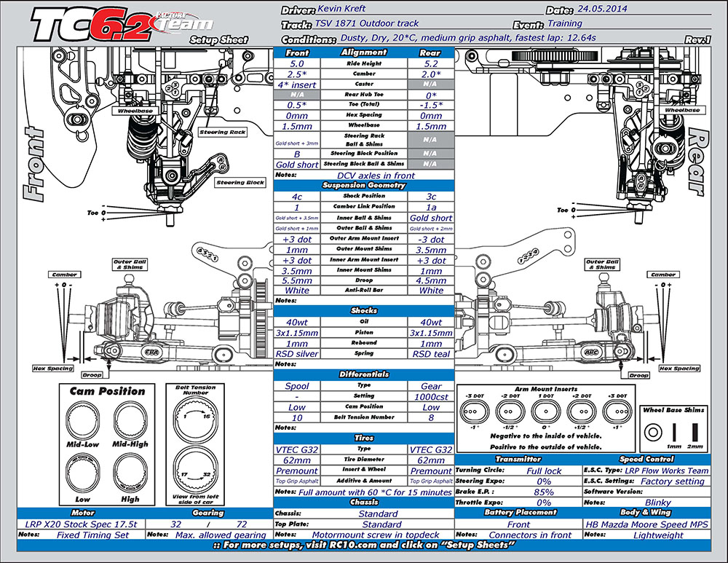Viewport: 728px width, 563px height.
Task: Click rear Camber Link Position 1a
Action: 431,208
